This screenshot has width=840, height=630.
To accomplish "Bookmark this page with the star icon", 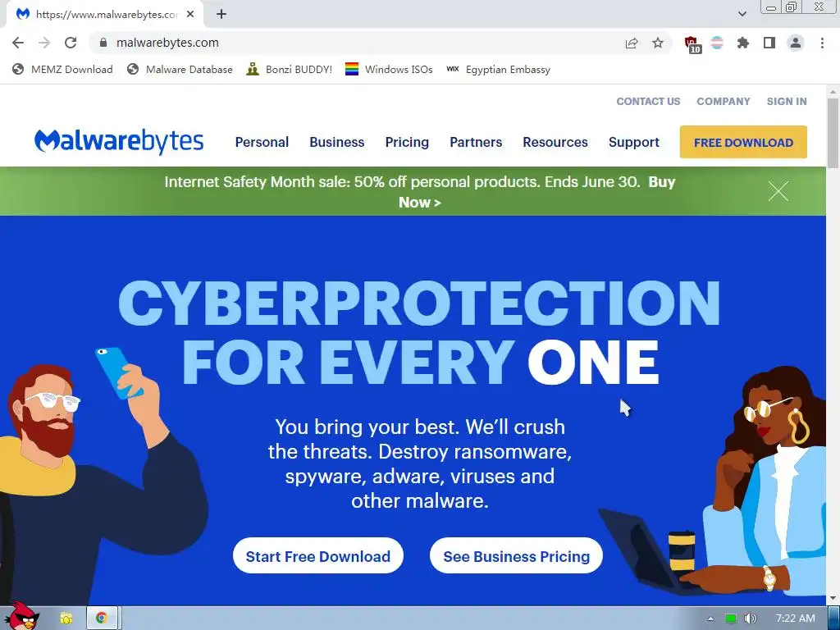I will tap(658, 43).
